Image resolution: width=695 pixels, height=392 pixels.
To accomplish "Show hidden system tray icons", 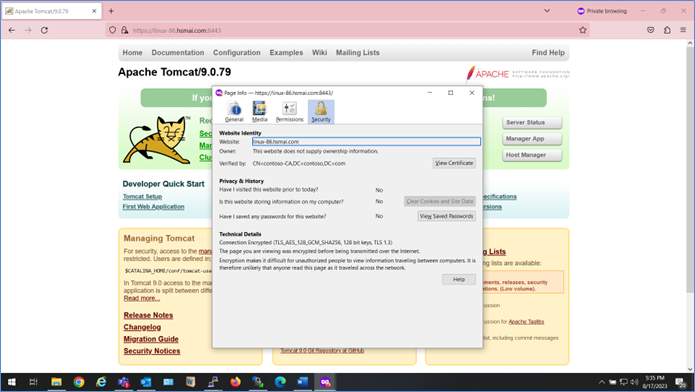I will point(601,382).
